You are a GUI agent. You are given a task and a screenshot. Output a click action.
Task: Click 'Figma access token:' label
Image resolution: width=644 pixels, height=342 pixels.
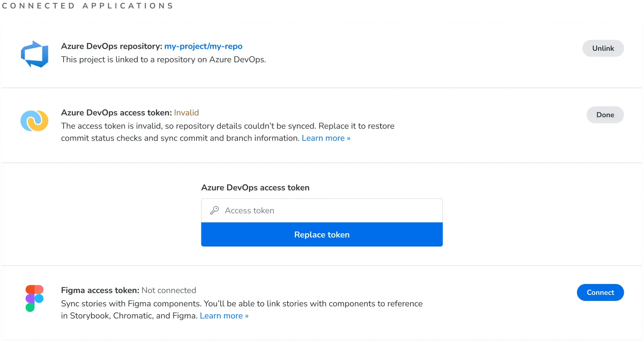coord(100,290)
